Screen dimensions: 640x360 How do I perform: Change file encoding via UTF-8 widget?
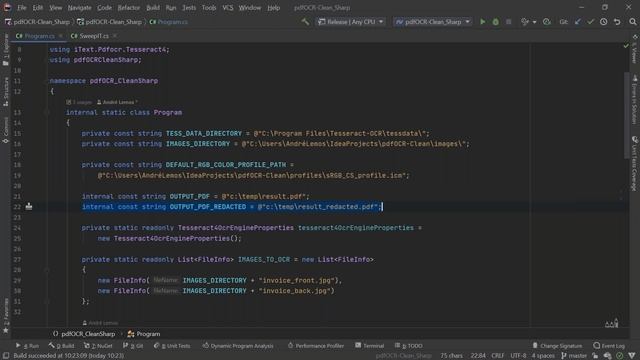518,356
